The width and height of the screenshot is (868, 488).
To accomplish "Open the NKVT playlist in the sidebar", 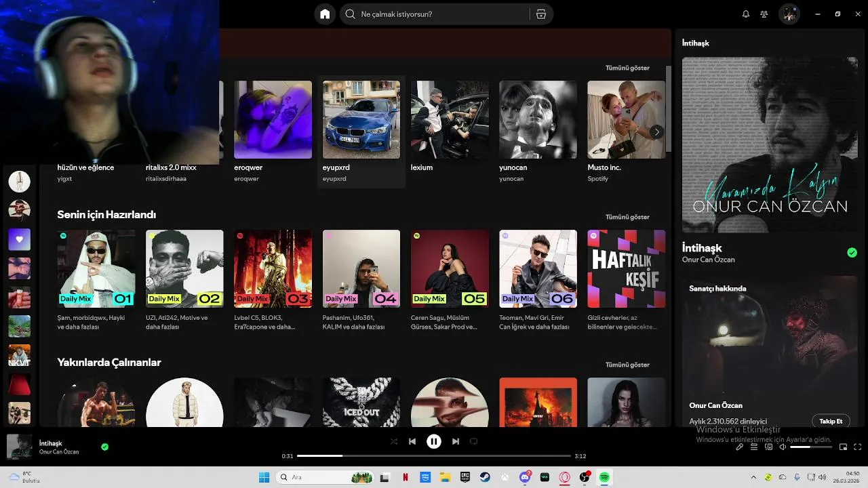I will [x=19, y=355].
